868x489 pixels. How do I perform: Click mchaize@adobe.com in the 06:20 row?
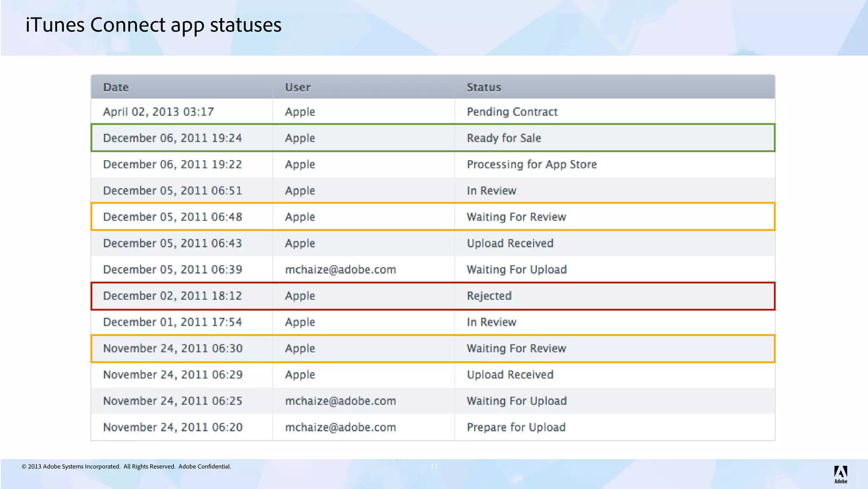click(x=340, y=428)
